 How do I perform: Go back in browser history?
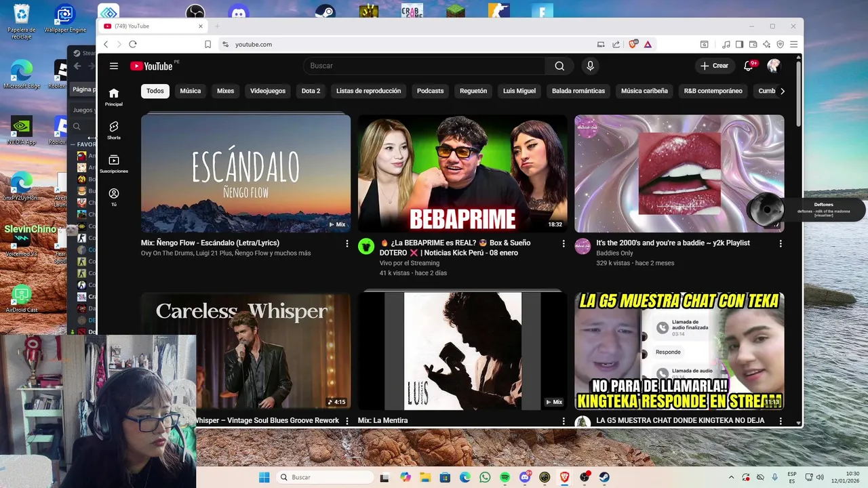point(106,44)
